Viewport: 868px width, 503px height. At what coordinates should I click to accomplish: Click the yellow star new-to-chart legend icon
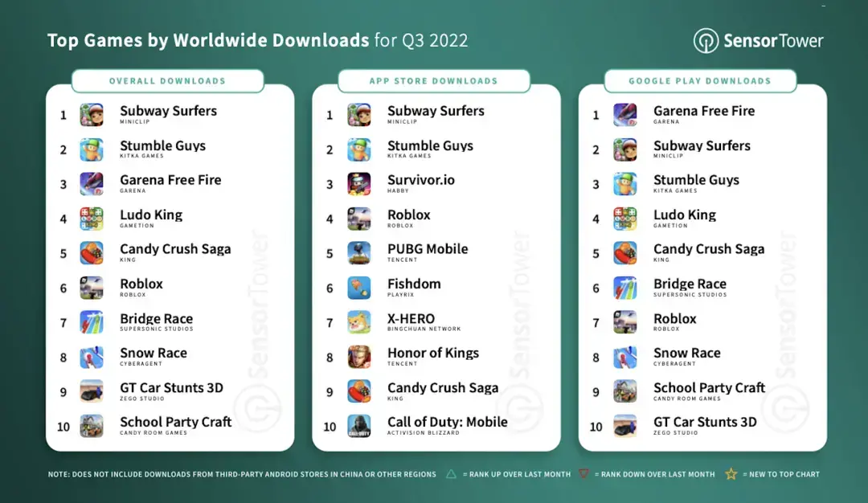(x=731, y=474)
